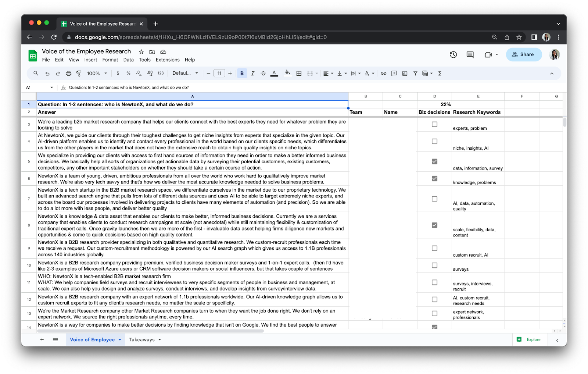The image size is (588, 374).
Task: Open the search menus magnifier icon
Action: tap(36, 73)
